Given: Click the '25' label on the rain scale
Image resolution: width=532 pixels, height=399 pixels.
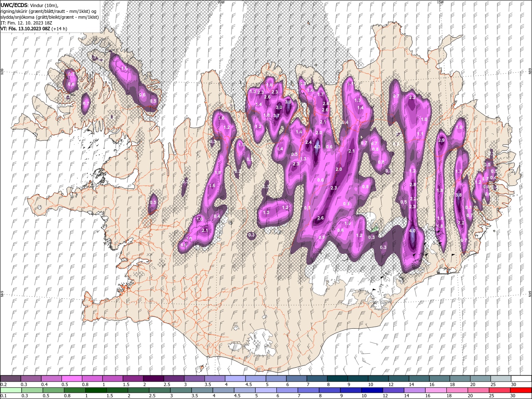Looking at the screenshot, I should pos(492,396).
